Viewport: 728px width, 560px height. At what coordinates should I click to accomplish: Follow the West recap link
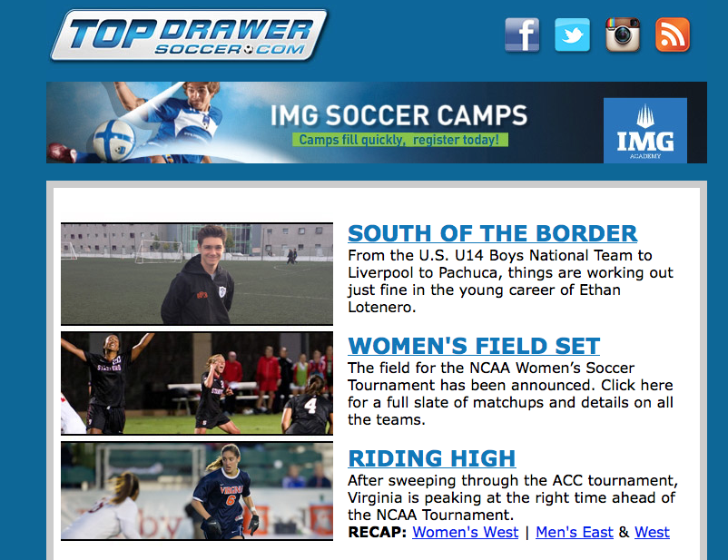(652, 532)
